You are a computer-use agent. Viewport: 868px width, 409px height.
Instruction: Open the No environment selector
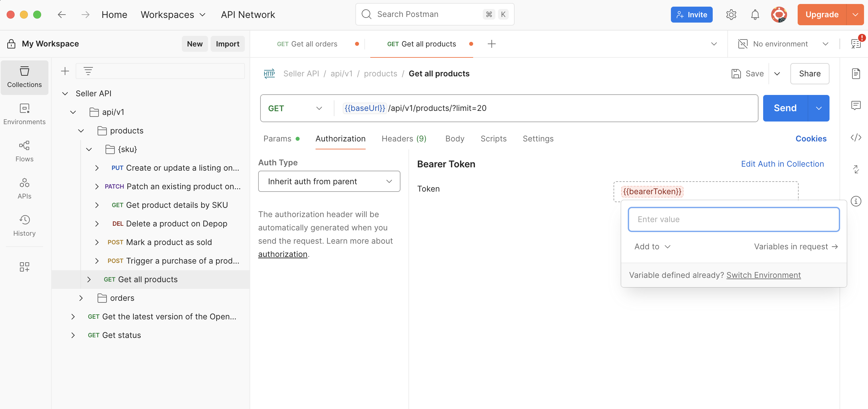(783, 44)
